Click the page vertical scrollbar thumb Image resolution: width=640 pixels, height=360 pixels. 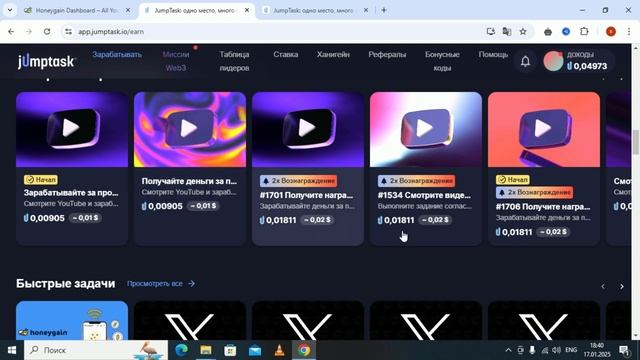coord(636,142)
